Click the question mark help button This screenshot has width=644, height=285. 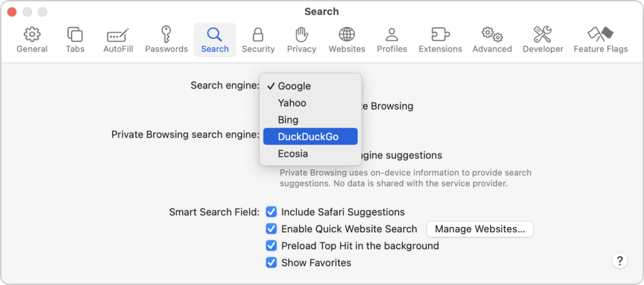tap(619, 261)
